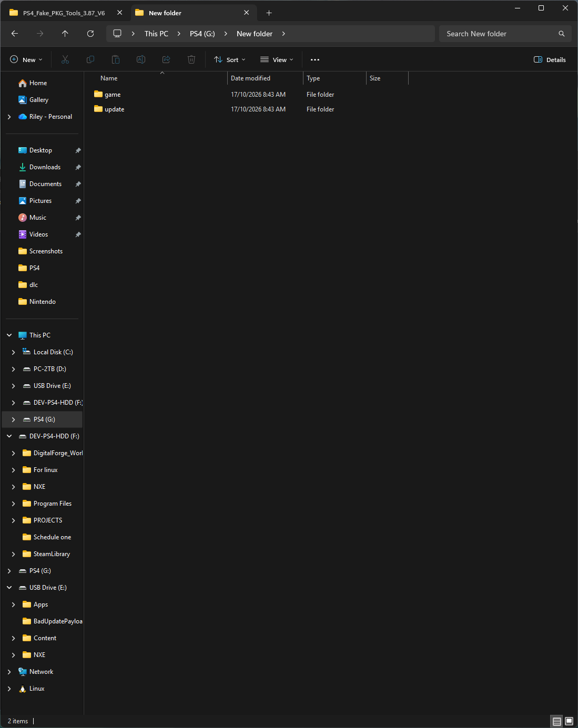Click the Delete trash icon

click(x=191, y=60)
